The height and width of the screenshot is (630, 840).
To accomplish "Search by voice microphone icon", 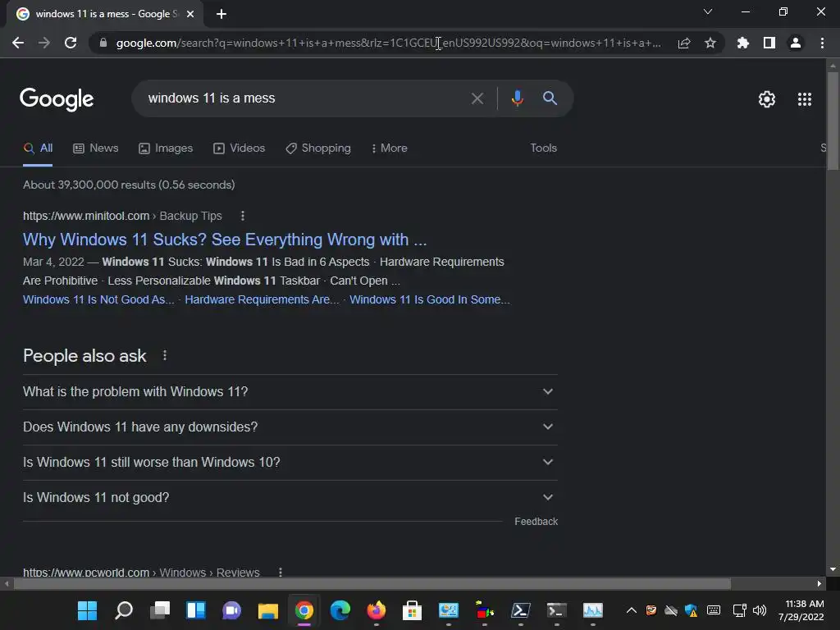I will point(517,98).
